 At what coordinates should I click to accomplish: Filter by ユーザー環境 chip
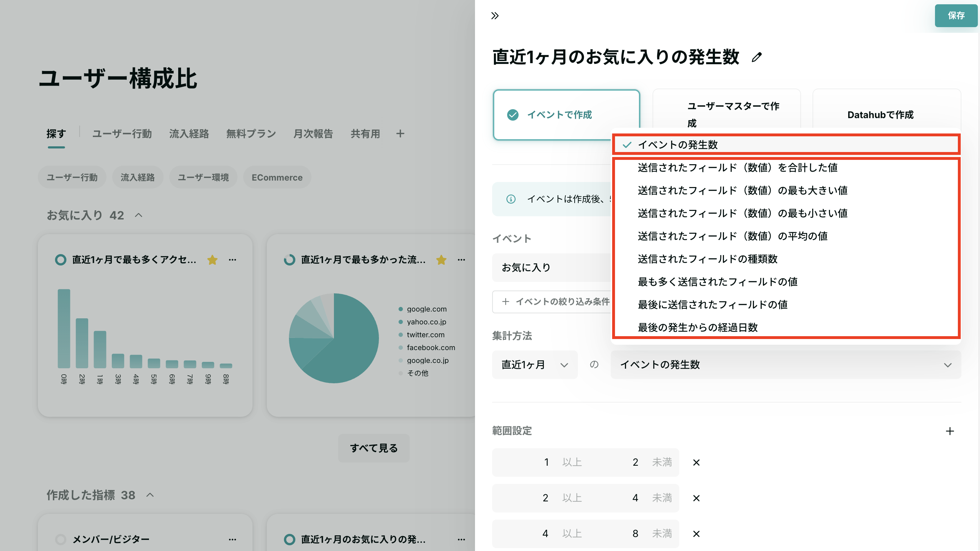click(203, 177)
